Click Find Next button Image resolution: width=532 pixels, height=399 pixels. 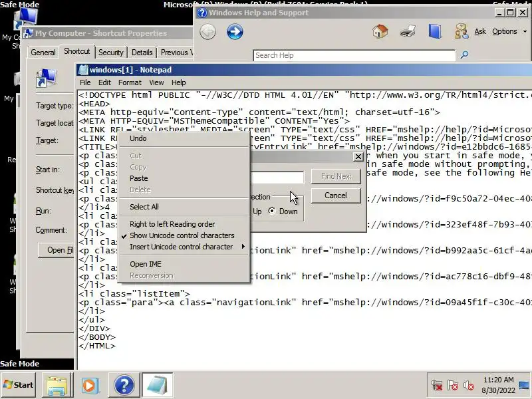pyautogui.click(x=336, y=176)
